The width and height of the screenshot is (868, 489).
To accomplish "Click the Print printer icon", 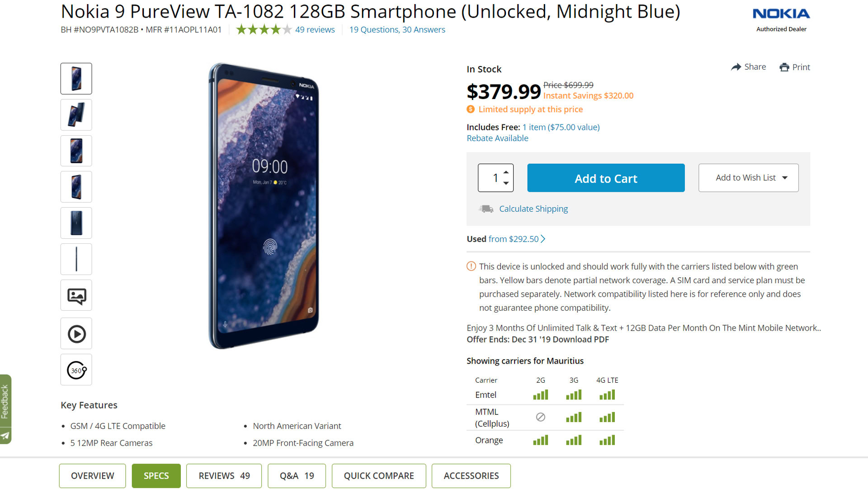I will [x=784, y=67].
